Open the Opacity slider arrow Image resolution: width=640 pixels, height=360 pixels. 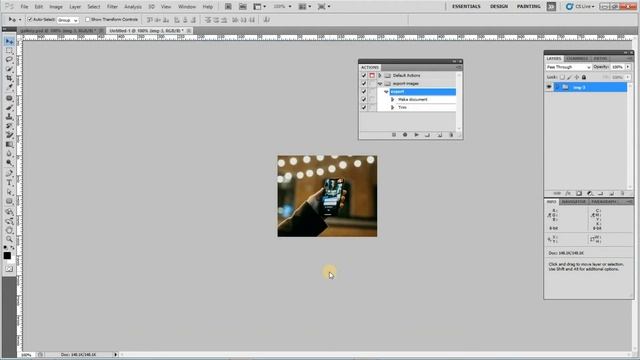pos(628,67)
